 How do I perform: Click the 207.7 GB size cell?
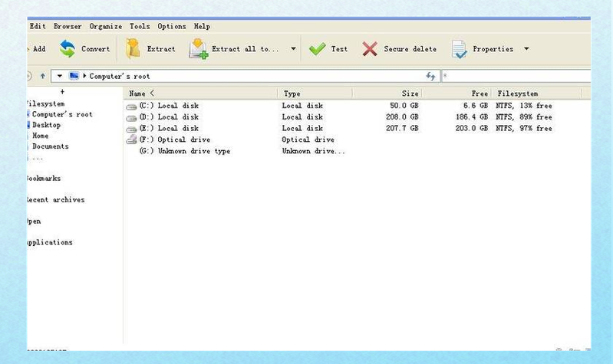click(x=402, y=128)
